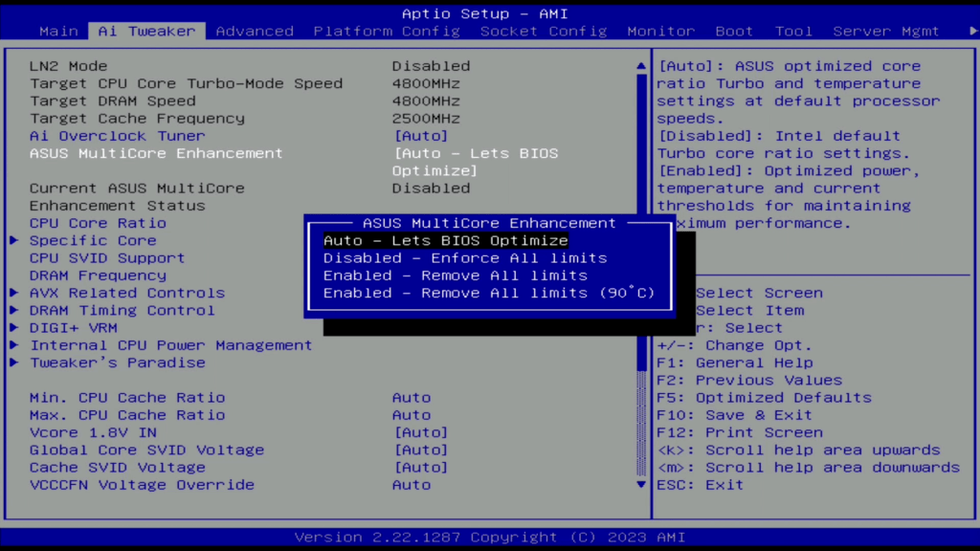Click the VCCCFN Voltage Override Auto value
Image resolution: width=980 pixels, height=551 pixels.
(412, 485)
